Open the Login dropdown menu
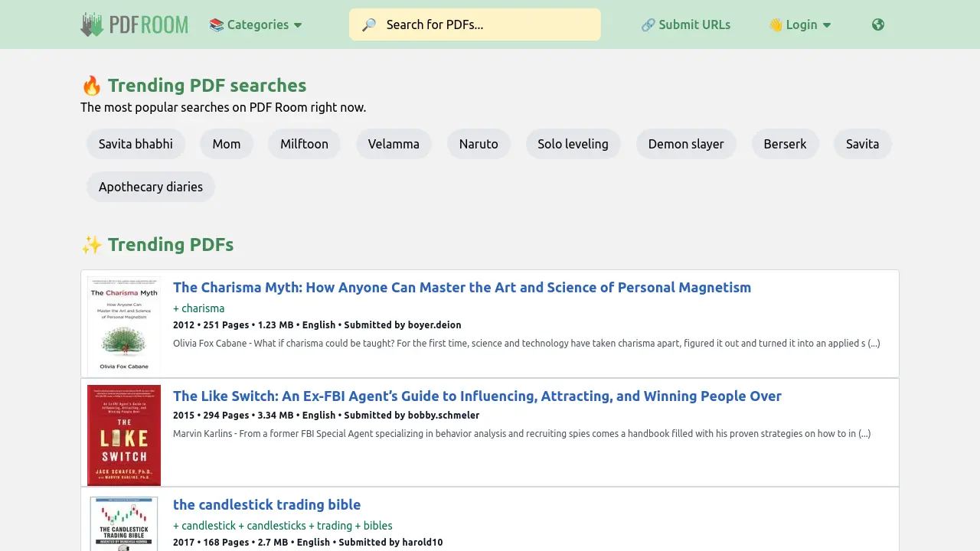The height and width of the screenshot is (551, 980). [x=800, y=24]
